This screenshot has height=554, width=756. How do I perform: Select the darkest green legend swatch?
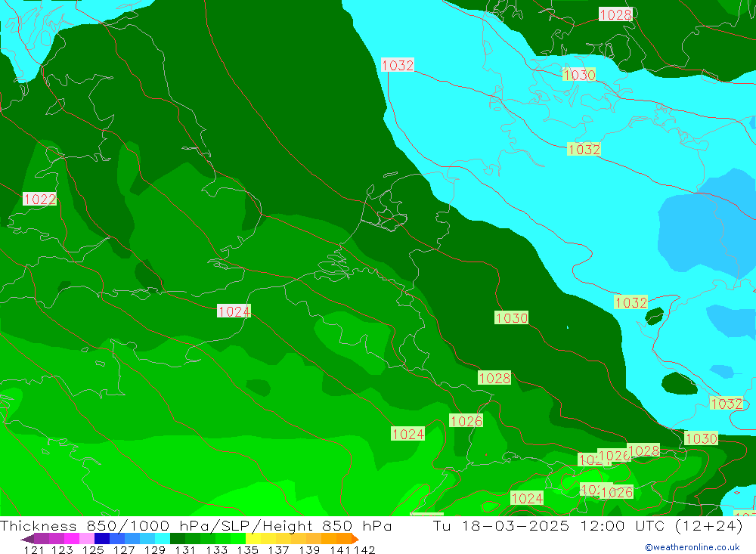tap(178, 539)
